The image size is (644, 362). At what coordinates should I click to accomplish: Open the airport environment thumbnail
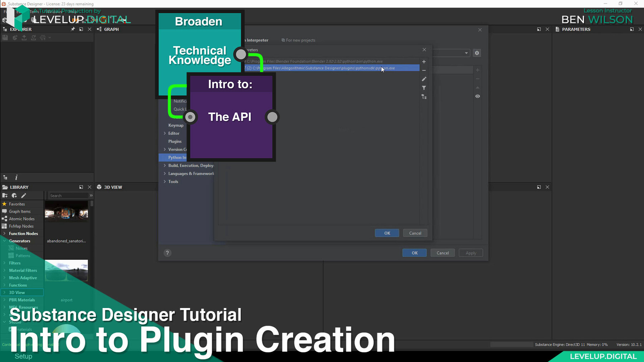pos(66,271)
